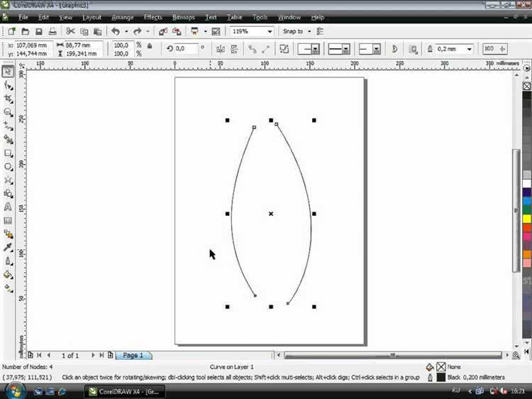The width and height of the screenshot is (532, 399).
Task: Select the Smart Fill tool
Action: point(8,140)
